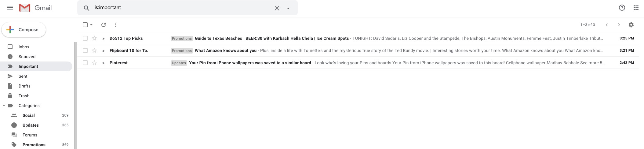
Task: Toggle importance marker on Flipboard email
Action: (104, 51)
